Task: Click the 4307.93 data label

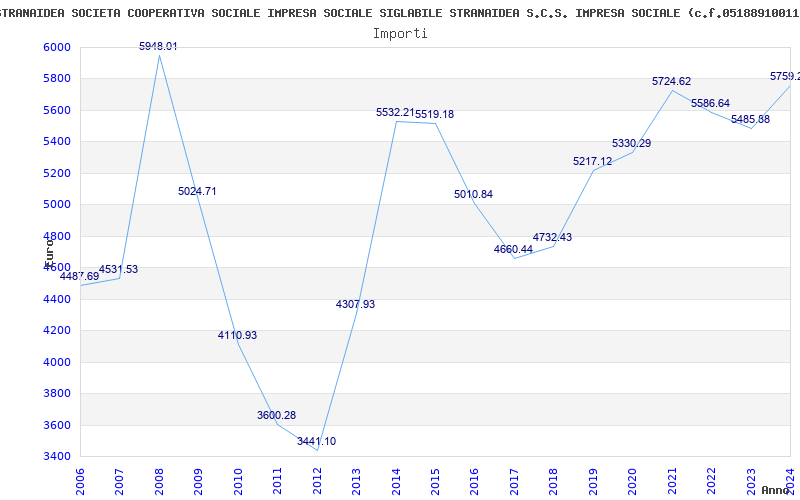Action: (355, 304)
